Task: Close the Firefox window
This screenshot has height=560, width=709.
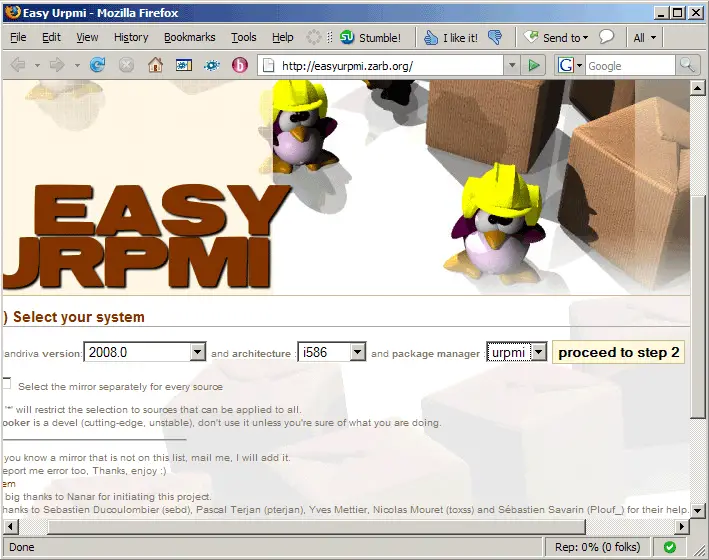Action: (x=696, y=13)
